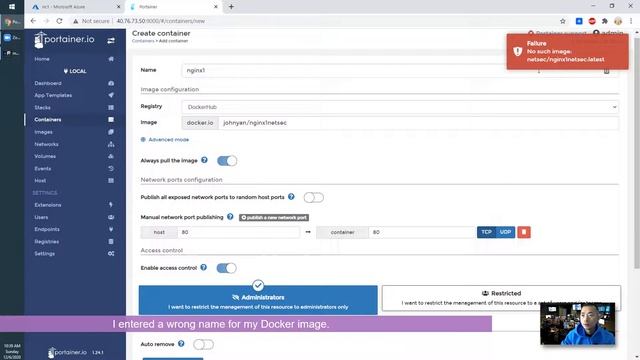Switch to the Microsoft Azure browser tab
Viewport: 640px width, 360px height.
(x=75, y=7)
